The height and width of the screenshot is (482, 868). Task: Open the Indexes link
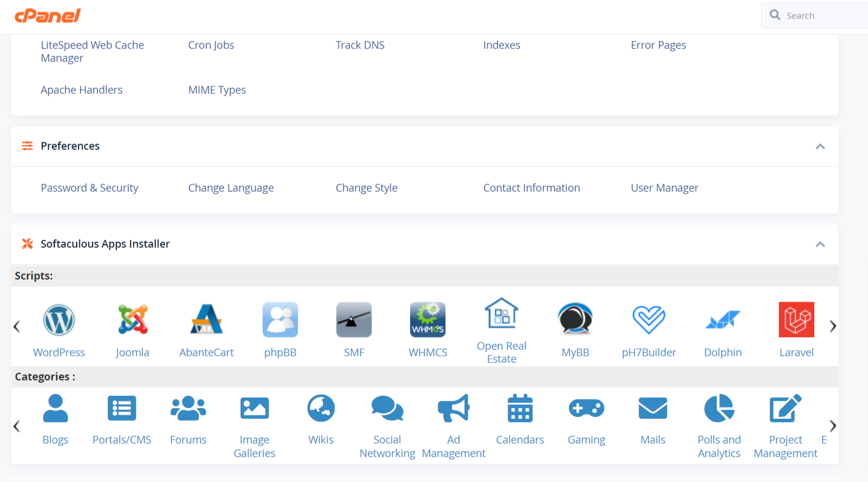pyautogui.click(x=502, y=45)
